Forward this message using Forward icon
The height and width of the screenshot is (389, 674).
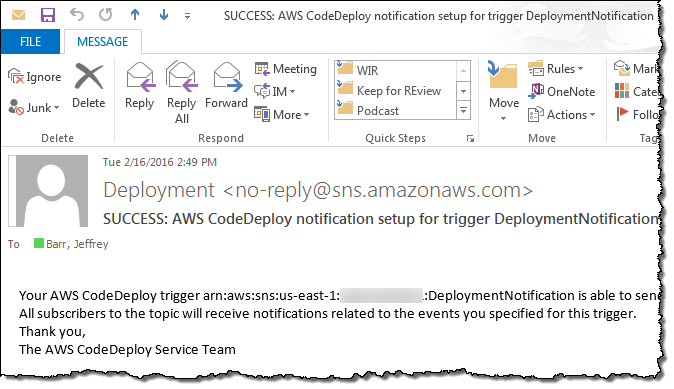[227, 78]
